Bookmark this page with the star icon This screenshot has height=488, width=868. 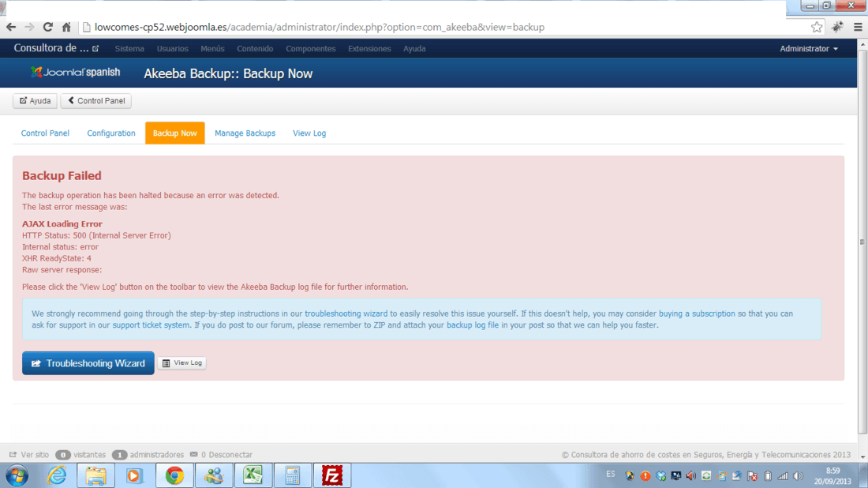[x=817, y=27]
